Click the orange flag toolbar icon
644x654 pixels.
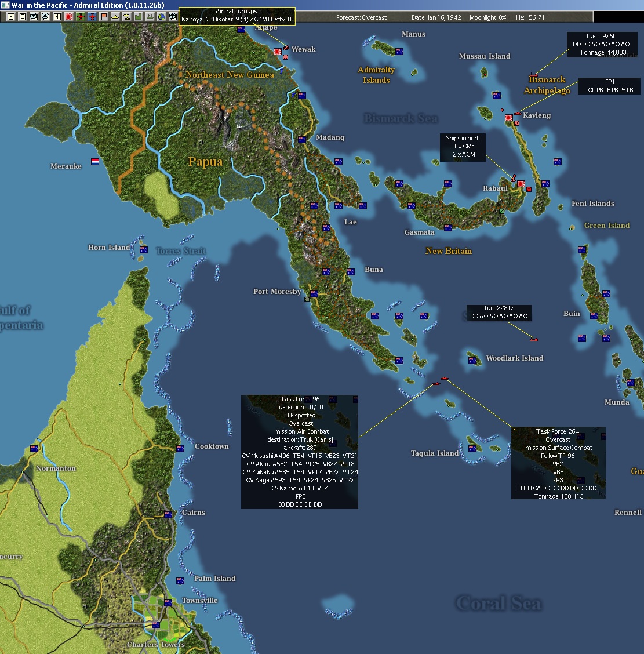tap(104, 17)
